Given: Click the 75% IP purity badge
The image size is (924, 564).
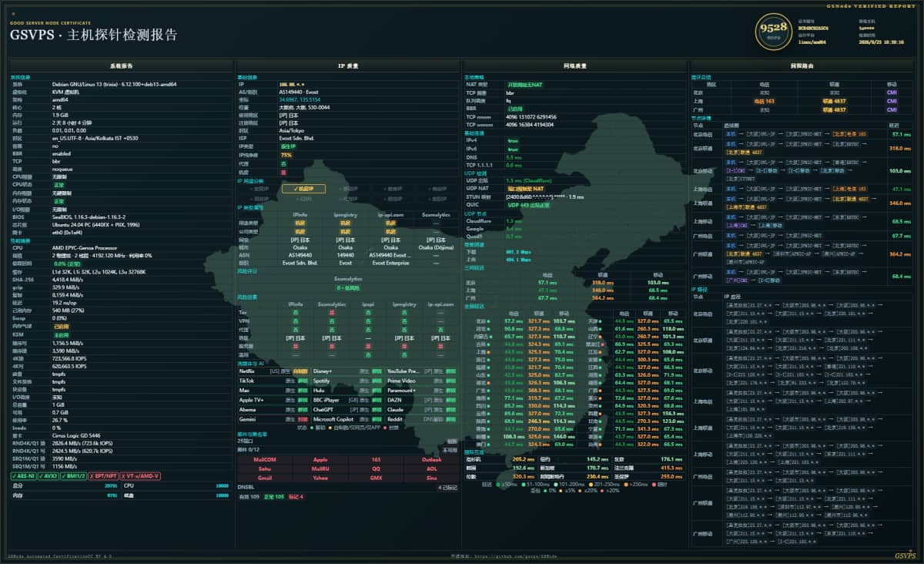Looking at the screenshot, I should coord(286,155).
